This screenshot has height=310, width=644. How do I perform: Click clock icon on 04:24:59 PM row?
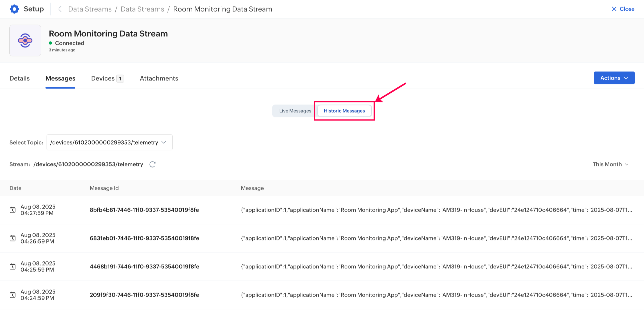coord(13,295)
